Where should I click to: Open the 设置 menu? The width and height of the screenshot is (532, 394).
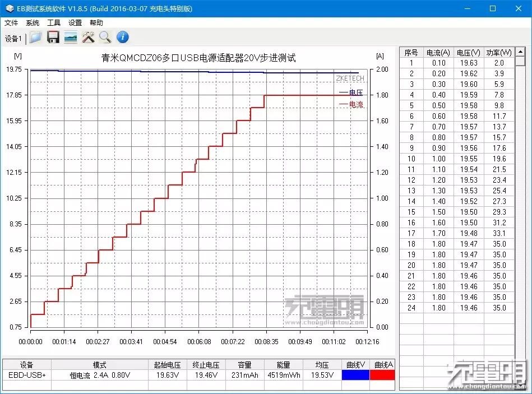[75, 23]
